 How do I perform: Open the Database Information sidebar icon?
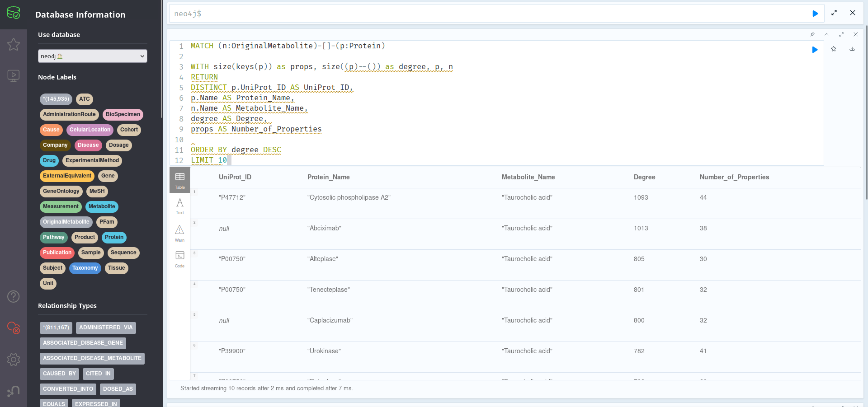pyautogui.click(x=14, y=13)
